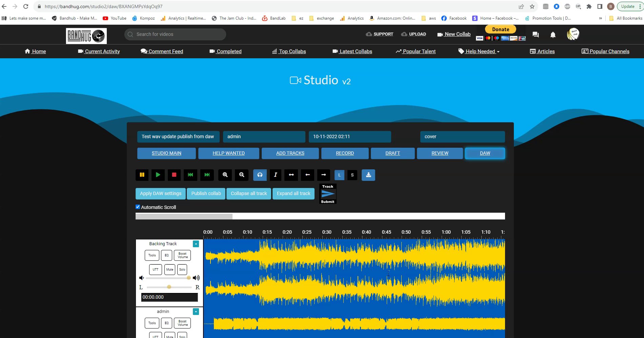Uncheck the Automatic Scroll checkbox
The height and width of the screenshot is (338, 644).
coord(138,207)
